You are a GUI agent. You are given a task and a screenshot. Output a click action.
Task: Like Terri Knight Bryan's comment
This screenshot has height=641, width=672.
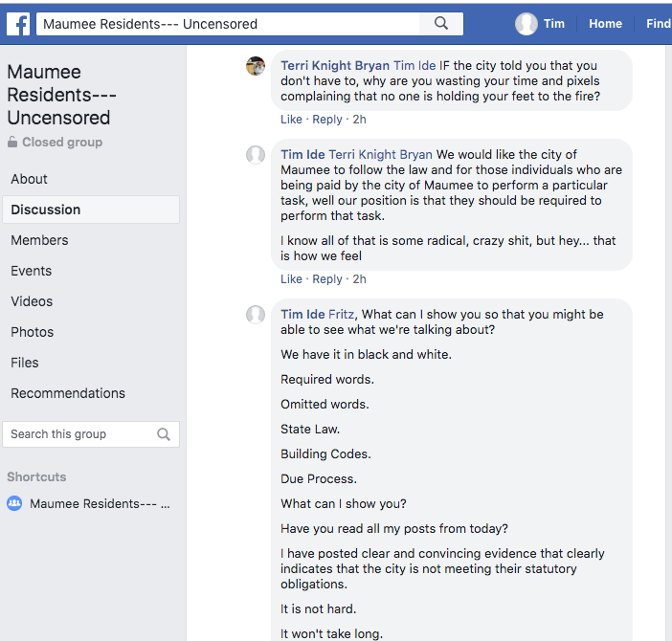tap(291, 120)
